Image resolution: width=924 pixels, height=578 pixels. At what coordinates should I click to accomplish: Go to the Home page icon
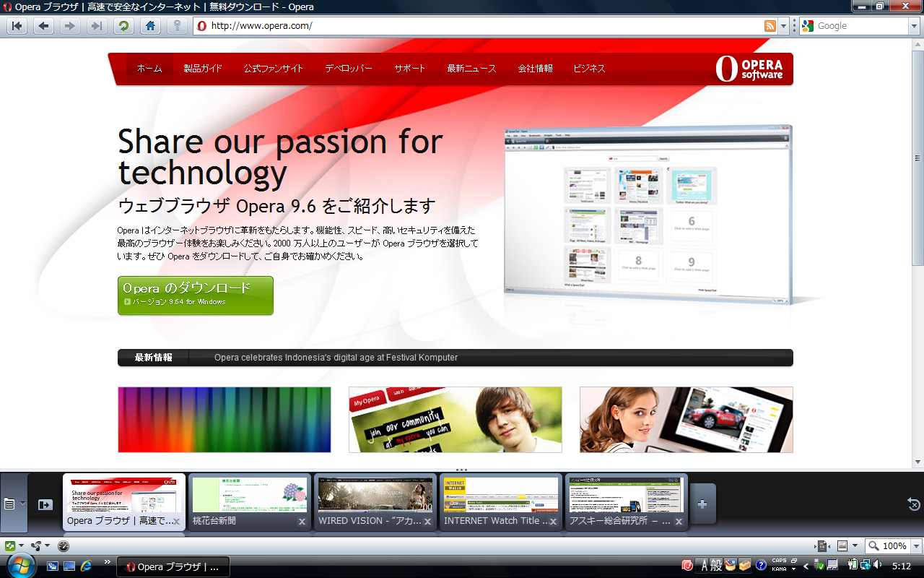(150, 26)
